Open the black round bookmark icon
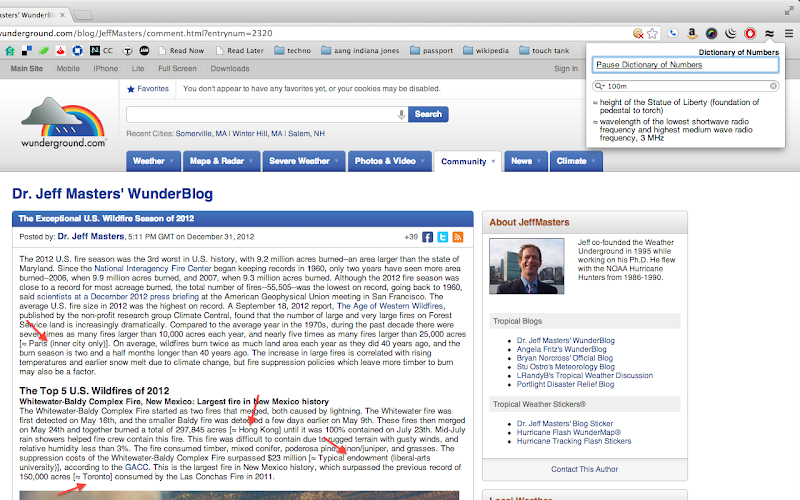This screenshot has width=800, height=500. click(x=144, y=51)
